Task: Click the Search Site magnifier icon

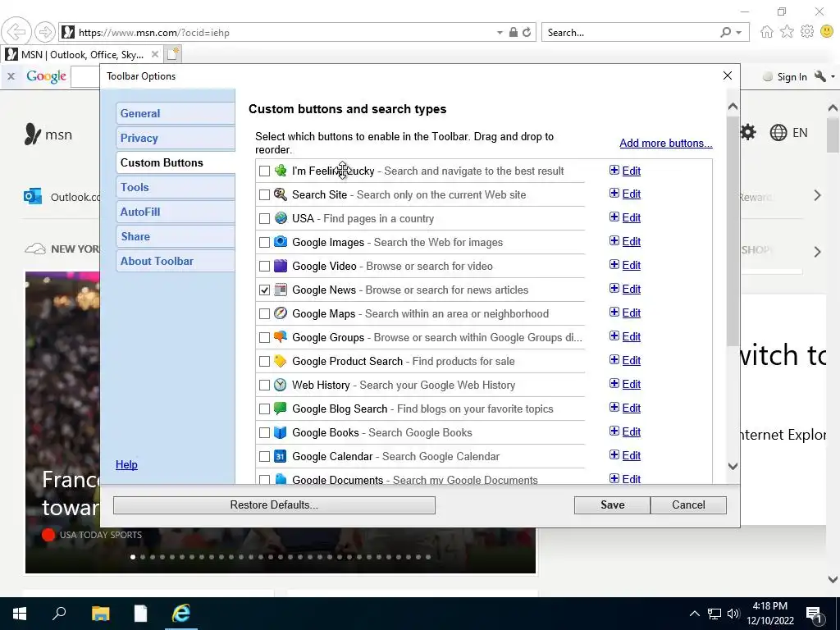Action: click(x=281, y=194)
